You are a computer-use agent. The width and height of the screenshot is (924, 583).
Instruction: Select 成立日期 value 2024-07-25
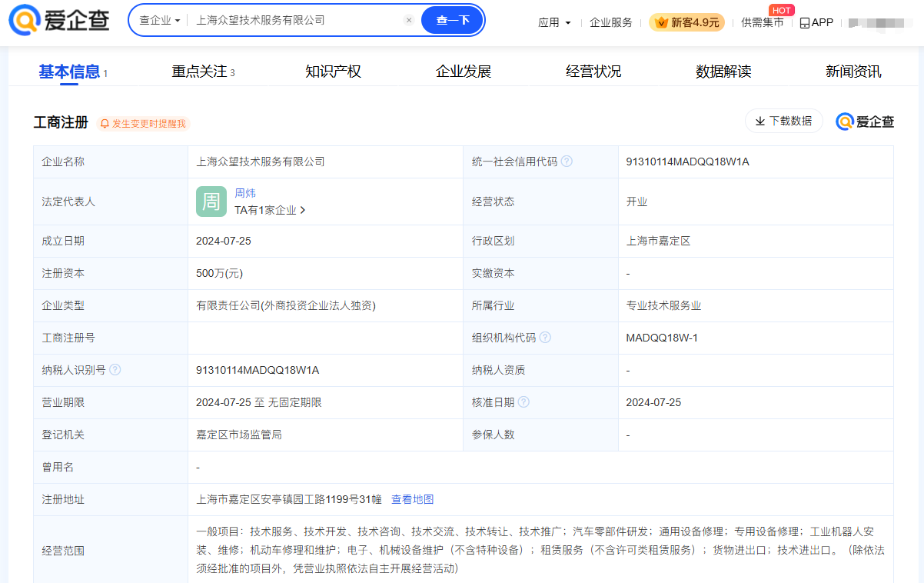coord(224,241)
